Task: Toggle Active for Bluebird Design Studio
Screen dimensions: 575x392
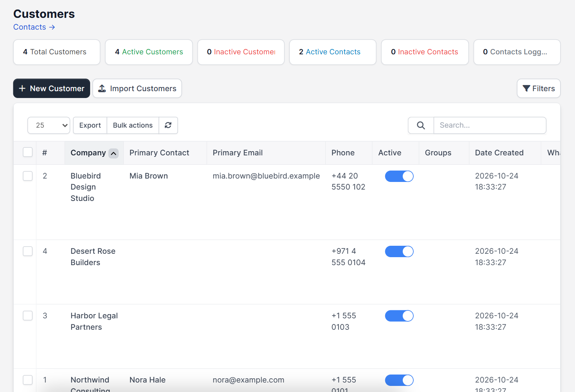Action: (399, 176)
